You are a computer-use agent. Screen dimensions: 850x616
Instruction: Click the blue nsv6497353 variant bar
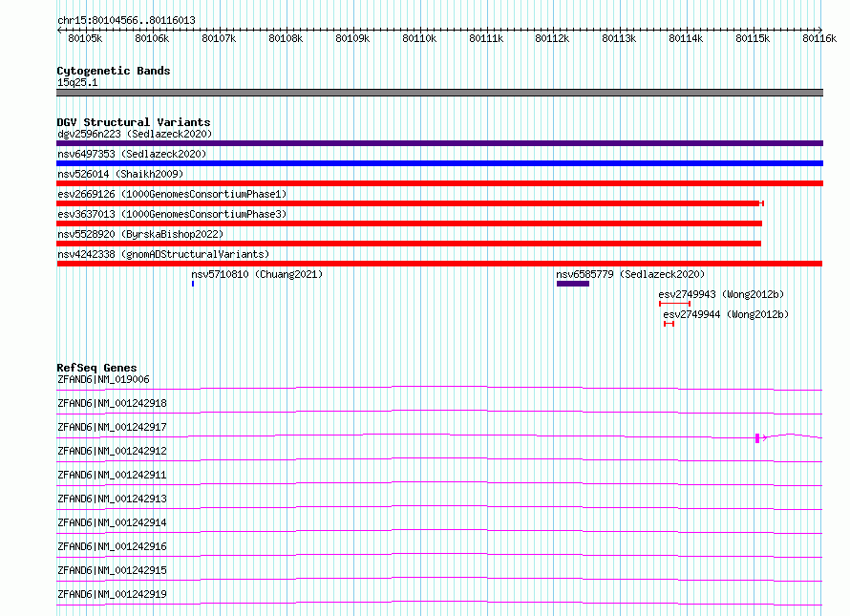pos(439,163)
